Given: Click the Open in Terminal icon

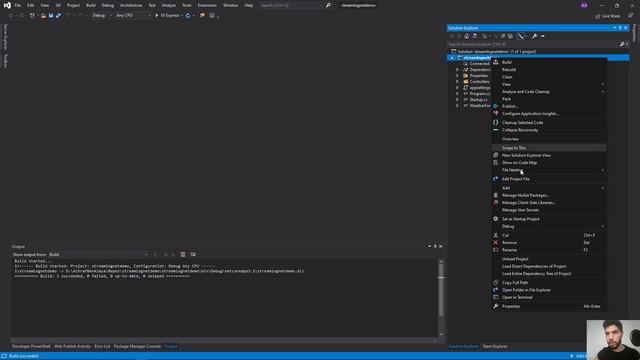Looking at the screenshot, I should point(496,297).
